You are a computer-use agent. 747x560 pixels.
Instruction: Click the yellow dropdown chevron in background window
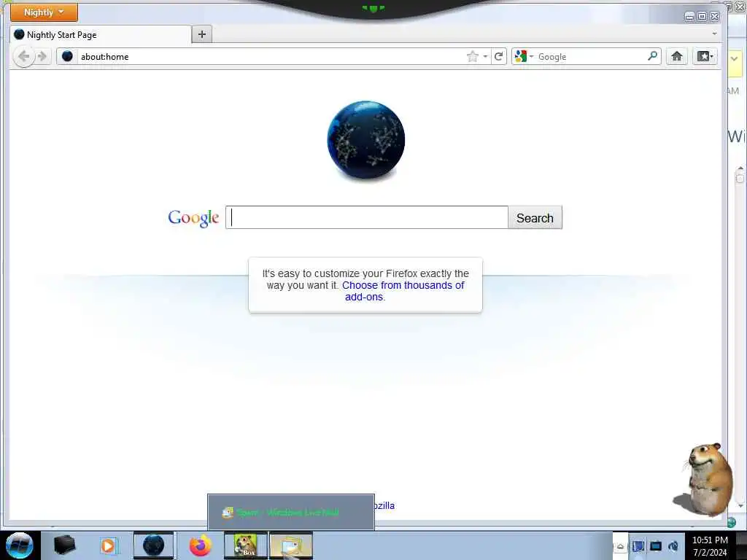734,59
